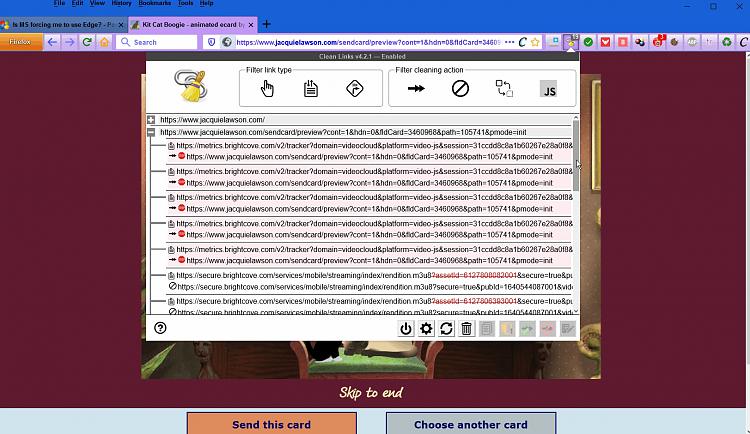Open the Help menu
The image size is (750, 434).
[x=207, y=3]
